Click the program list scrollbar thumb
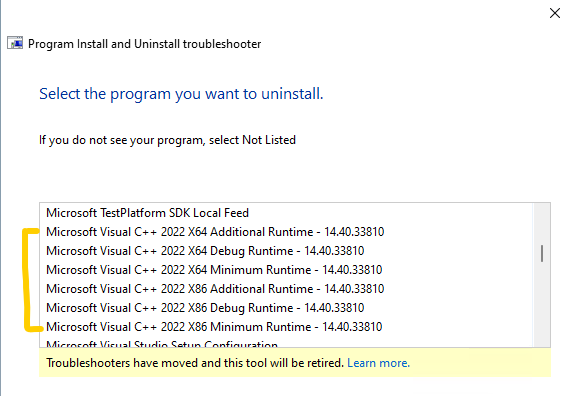The height and width of the screenshot is (396, 567). [x=542, y=253]
